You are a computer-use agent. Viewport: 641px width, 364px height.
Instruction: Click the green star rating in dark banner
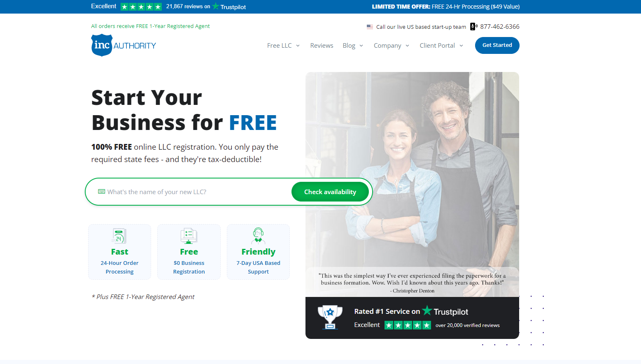(408, 325)
